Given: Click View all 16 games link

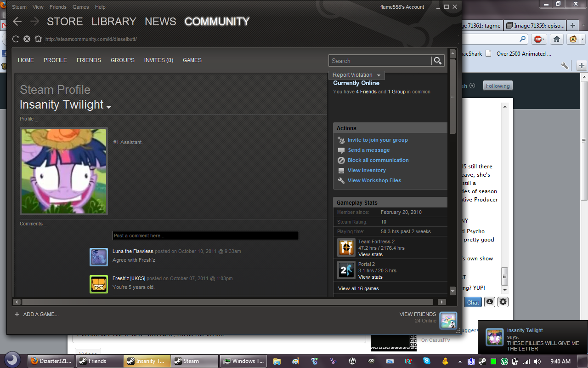Looking at the screenshot, I should click(x=358, y=289).
